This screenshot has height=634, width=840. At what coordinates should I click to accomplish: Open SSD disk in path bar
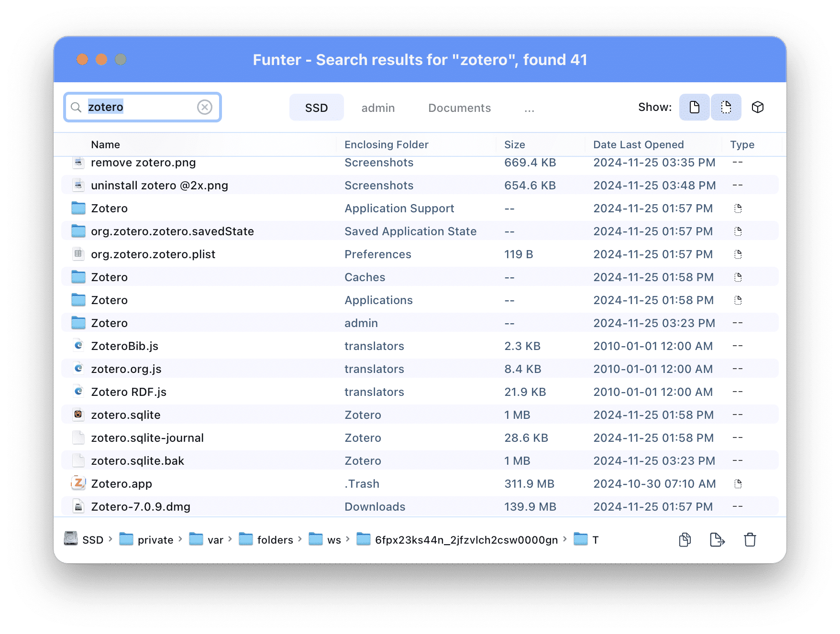pos(84,539)
